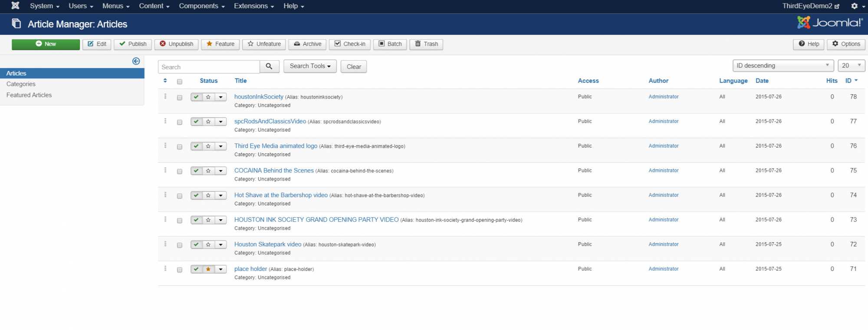Open actions dropdown for COCAINA Behind the Scenes

point(220,171)
